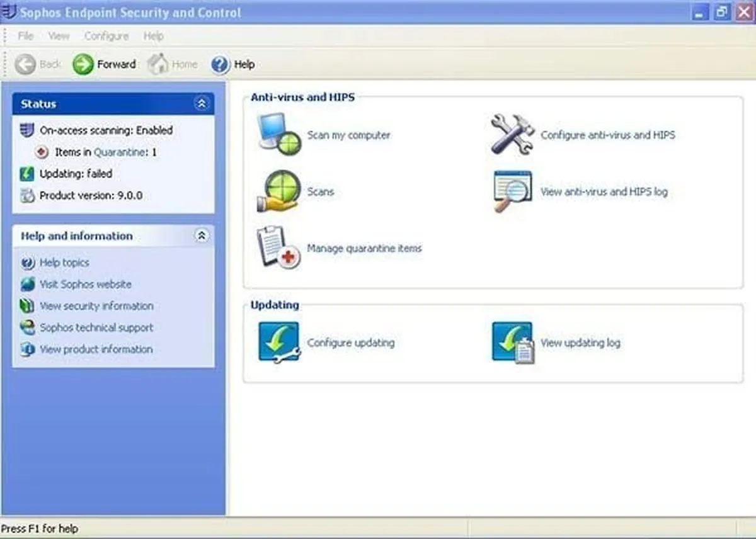
Task: Click the Sophos shield icon in title bar
Action: (9, 12)
